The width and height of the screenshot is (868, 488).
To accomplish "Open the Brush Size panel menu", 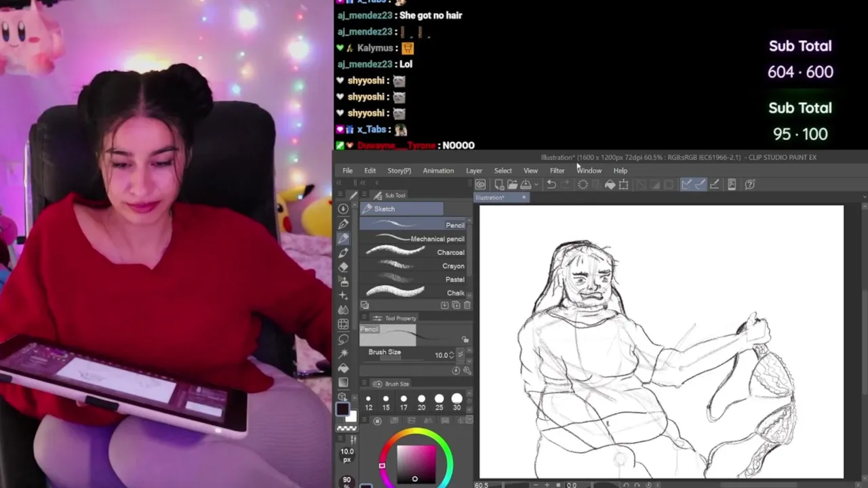I will point(364,383).
